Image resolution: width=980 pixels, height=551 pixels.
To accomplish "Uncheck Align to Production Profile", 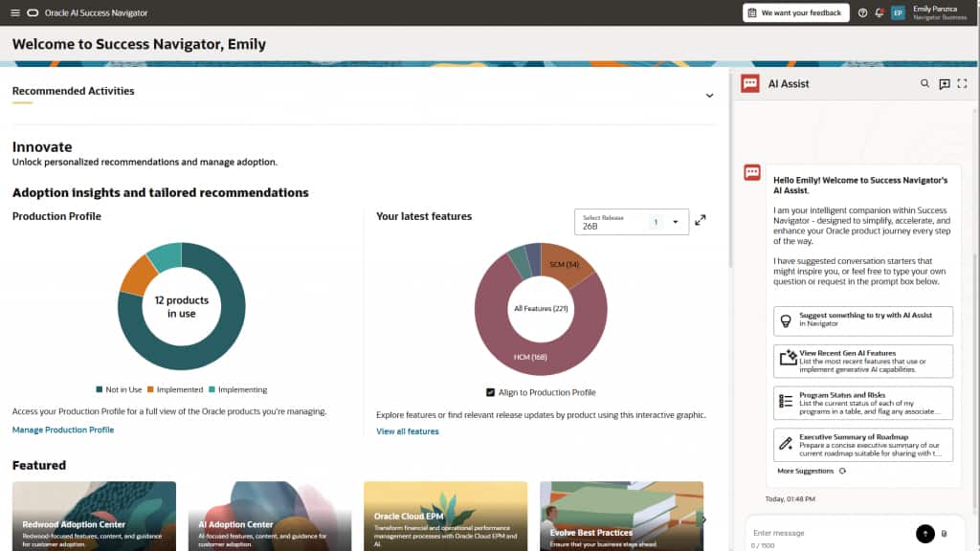I will click(x=490, y=392).
